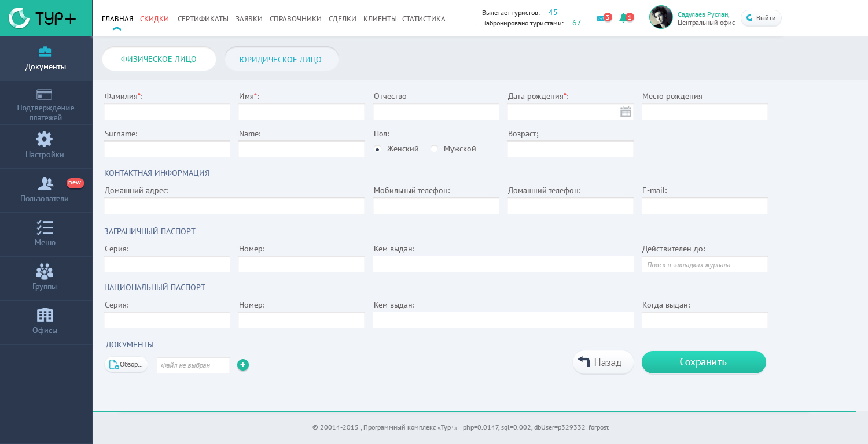
Task: Open the Настройки gear icon
Action: coord(45,139)
